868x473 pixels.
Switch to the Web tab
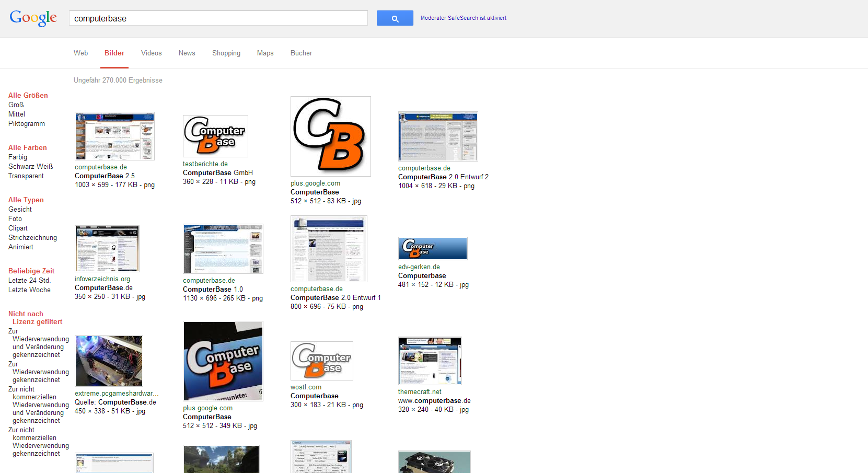point(81,53)
